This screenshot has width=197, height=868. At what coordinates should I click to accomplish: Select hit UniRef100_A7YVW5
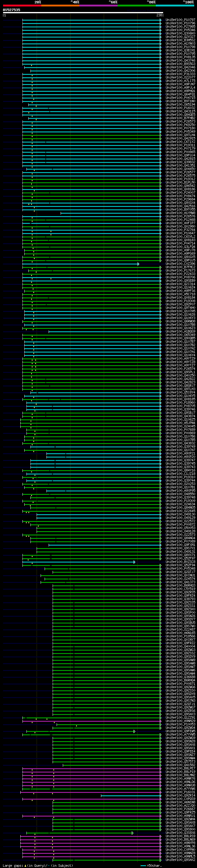coord(180,735)
